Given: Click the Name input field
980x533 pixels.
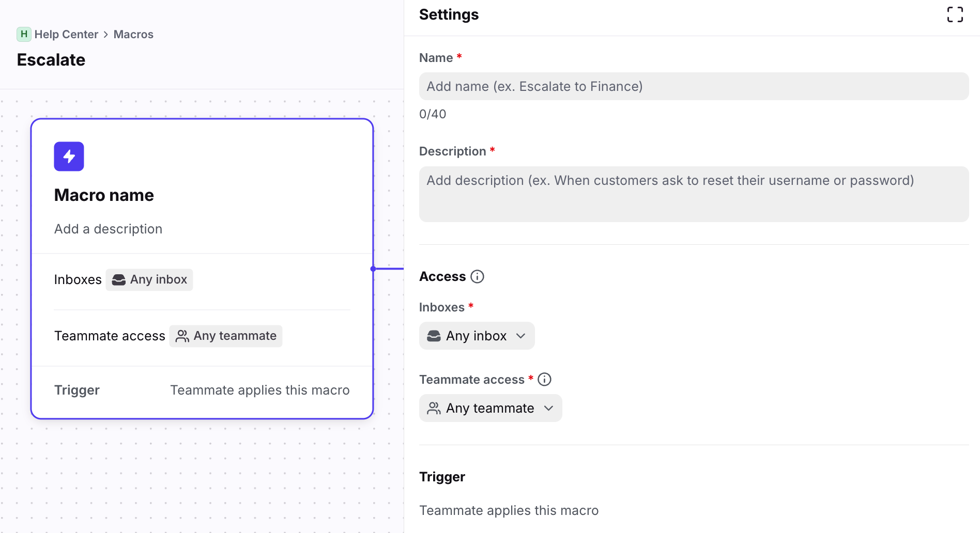Looking at the screenshot, I should pyautogui.click(x=693, y=87).
